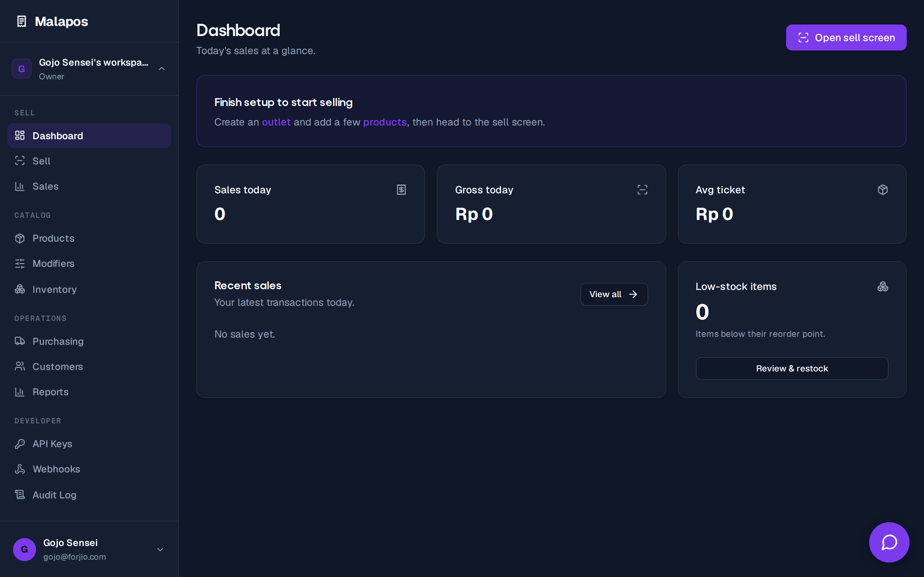924x577 pixels.
Task: Click the API Keys key icon
Action: (20, 444)
